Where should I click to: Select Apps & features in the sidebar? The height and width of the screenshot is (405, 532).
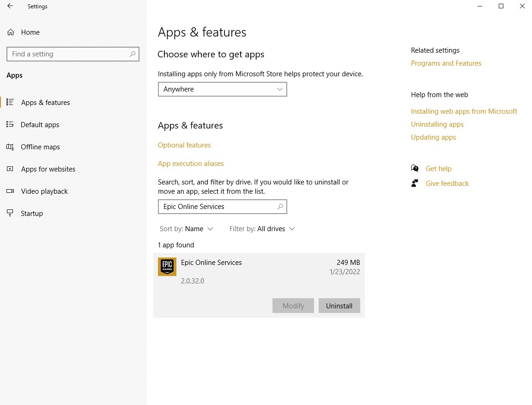click(x=45, y=103)
